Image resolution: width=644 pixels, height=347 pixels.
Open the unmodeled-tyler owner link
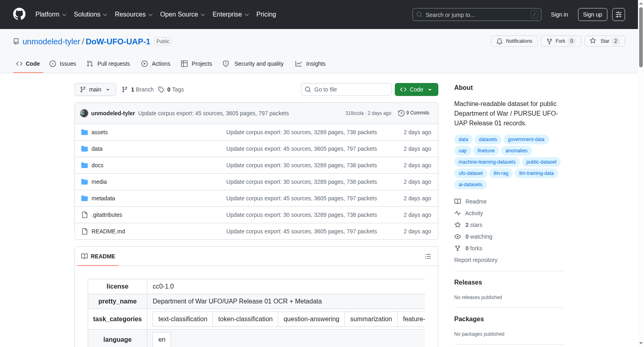51,42
